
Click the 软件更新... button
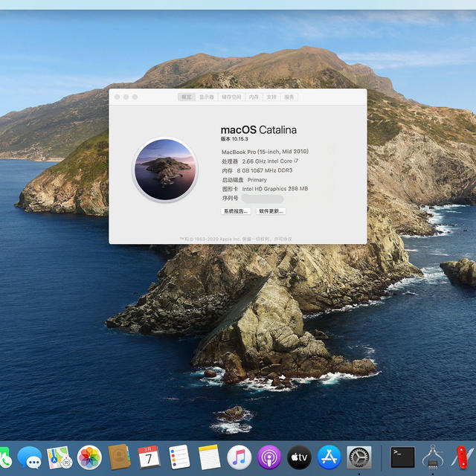[271, 211]
